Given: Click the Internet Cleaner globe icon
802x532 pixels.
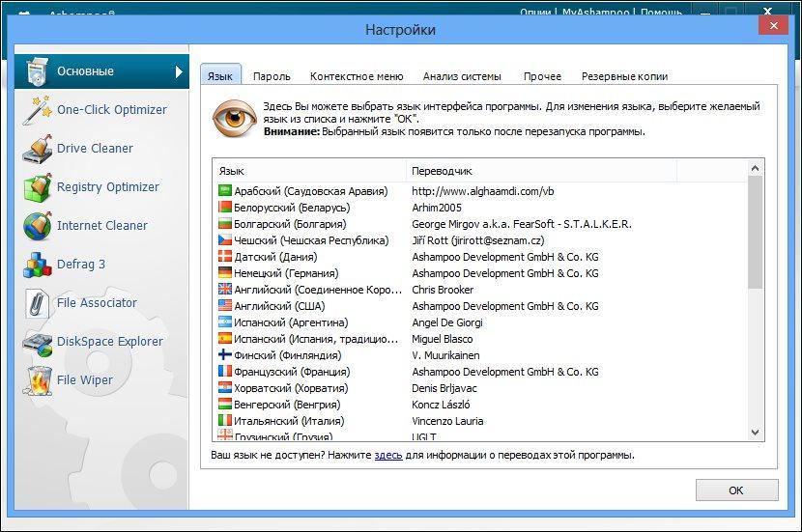Looking at the screenshot, I should tap(38, 226).
